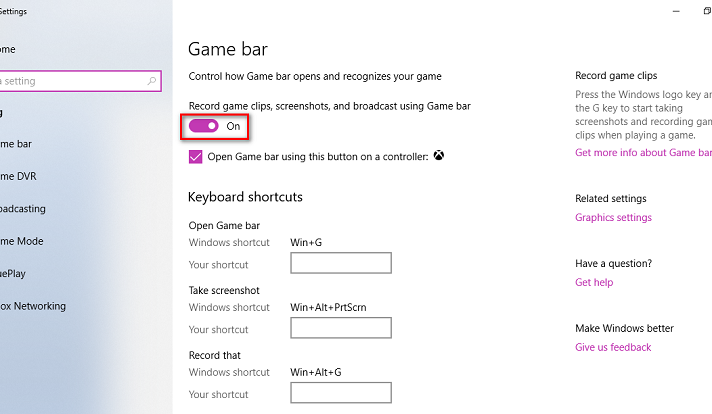Click 'Control how Game bar opens' description text
The width and height of the screenshot is (712, 414).
pos(315,76)
